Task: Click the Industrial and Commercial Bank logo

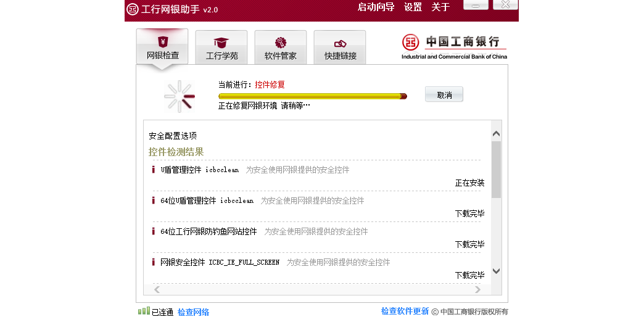Action: (454, 46)
